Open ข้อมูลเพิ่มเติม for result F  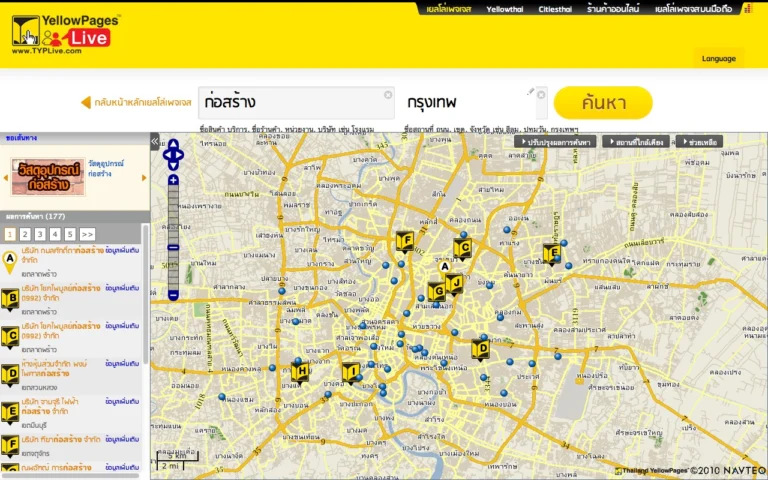(122, 439)
